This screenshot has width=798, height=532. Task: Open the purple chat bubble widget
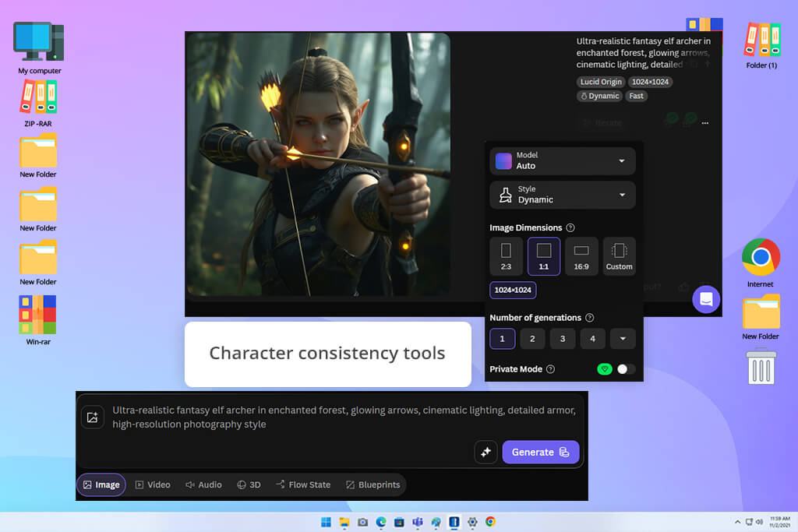[706, 299]
